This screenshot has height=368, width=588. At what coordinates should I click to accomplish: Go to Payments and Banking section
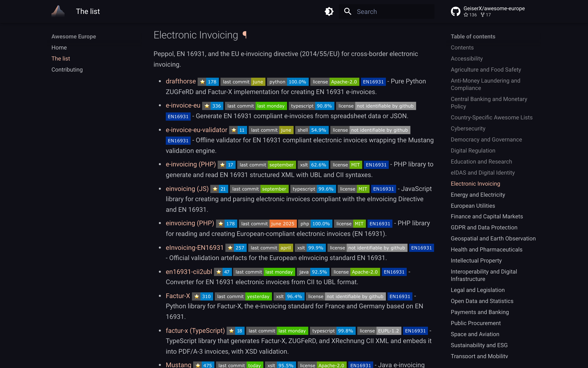(x=480, y=312)
